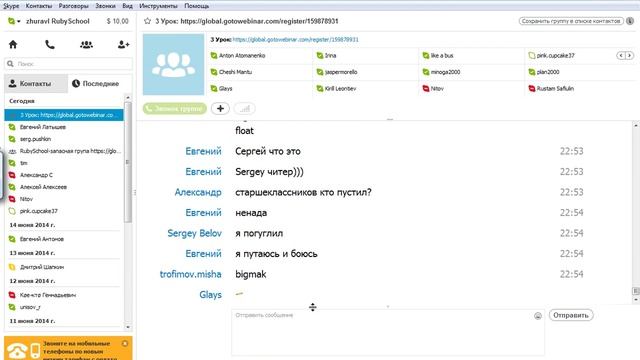
Task: Click sender name trofimov.misha in chat
Action: coord(191,274)
